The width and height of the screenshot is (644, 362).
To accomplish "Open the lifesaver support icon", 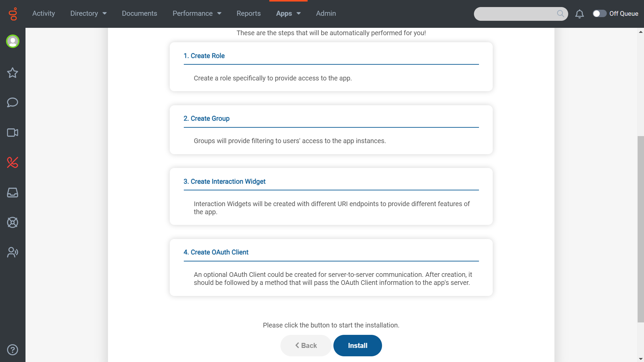I will (13, 223).
